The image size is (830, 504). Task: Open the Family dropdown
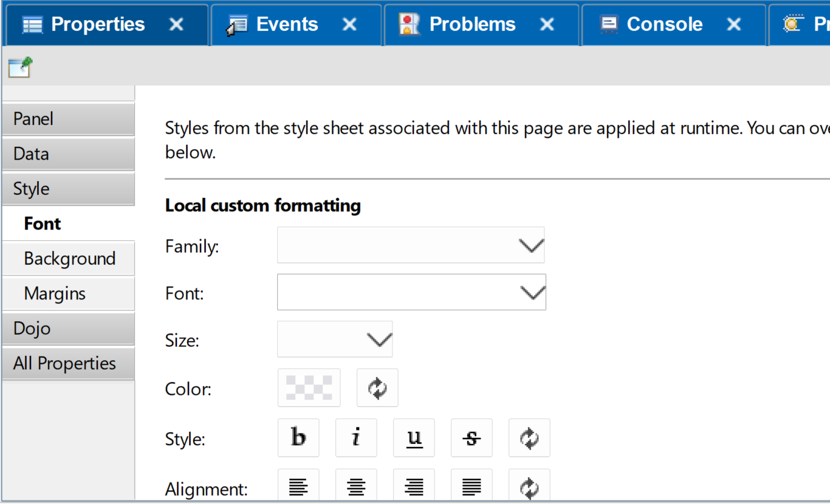[411, 245]
